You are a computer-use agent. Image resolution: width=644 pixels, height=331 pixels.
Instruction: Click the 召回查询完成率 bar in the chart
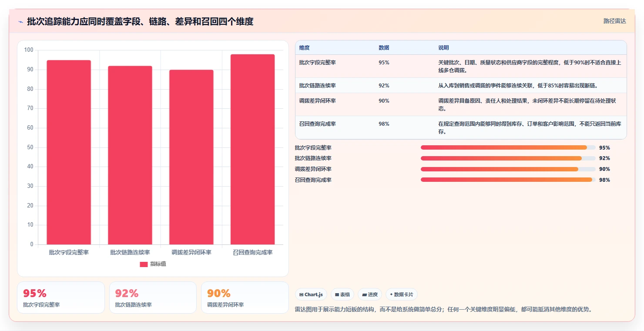[252, 149]
